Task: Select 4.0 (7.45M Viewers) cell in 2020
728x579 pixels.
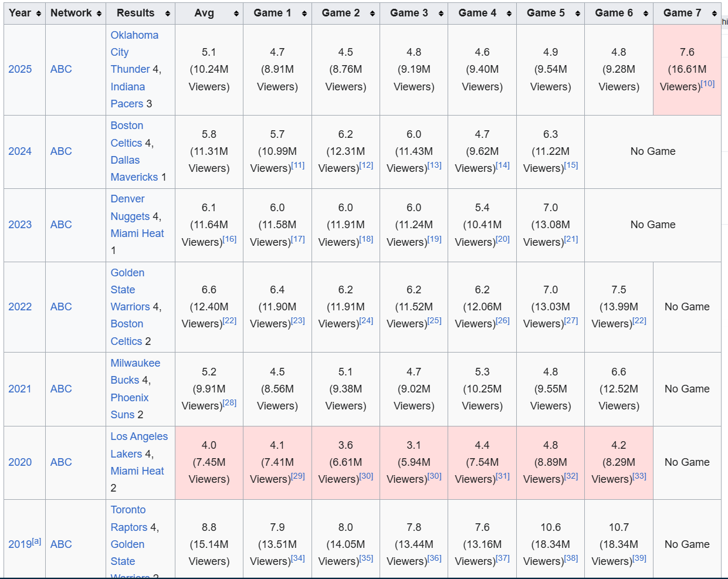Action: click(x=209, y=463)
